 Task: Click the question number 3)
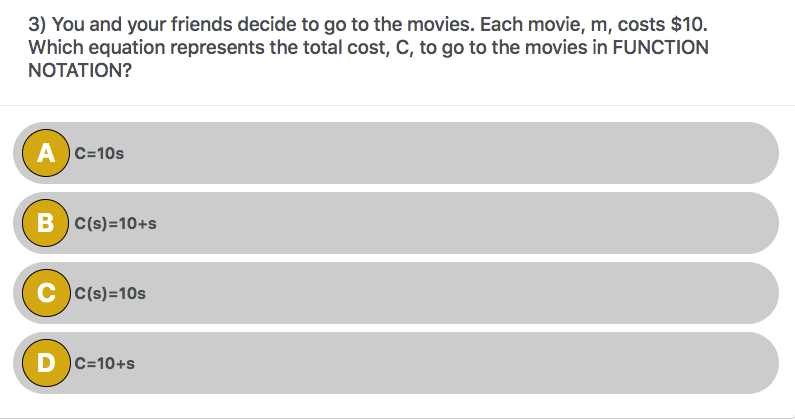tap(38, 24)
